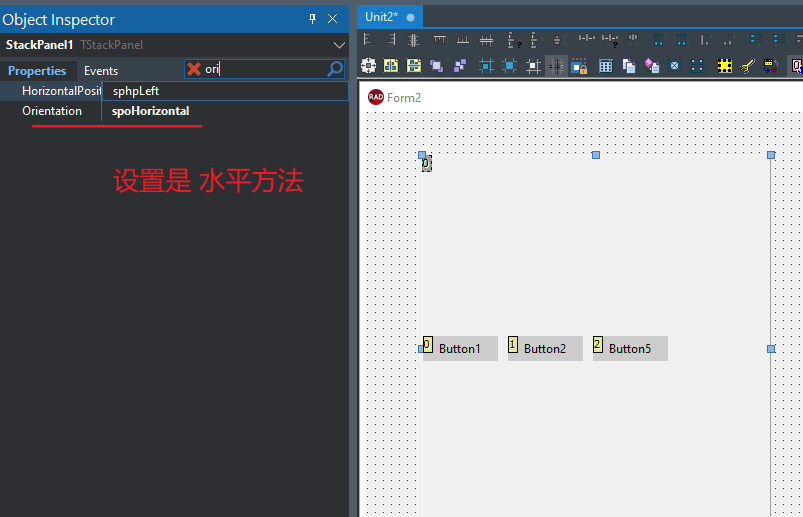Toggle the lock controls padlock icon
The width and height of the screenshot is (803, 517).
pyautogui.click(x=579, y=66)
